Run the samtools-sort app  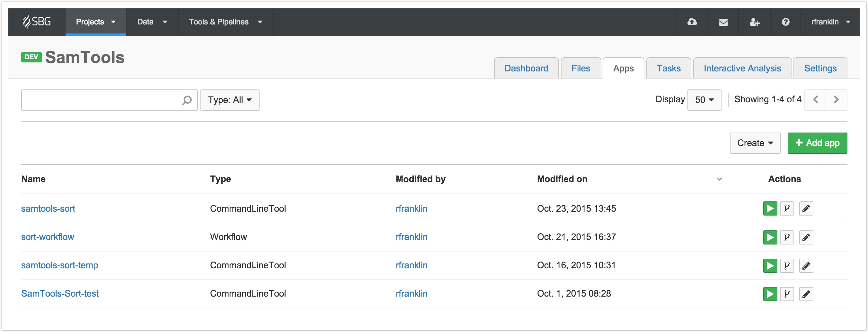pyautogui.click(x=770, y=208)
